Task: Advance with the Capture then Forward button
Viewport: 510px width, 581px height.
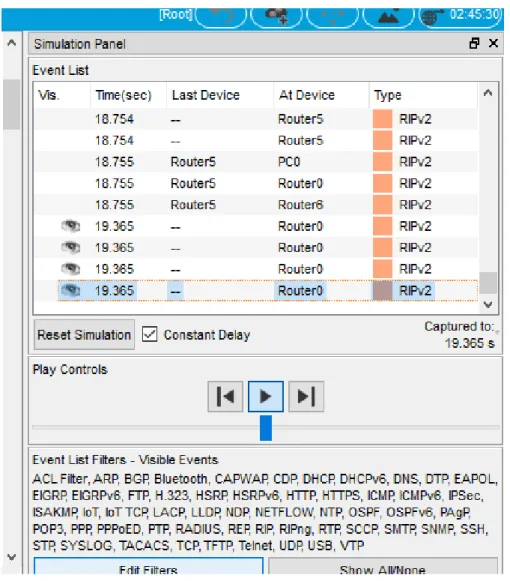Action: 306,396
